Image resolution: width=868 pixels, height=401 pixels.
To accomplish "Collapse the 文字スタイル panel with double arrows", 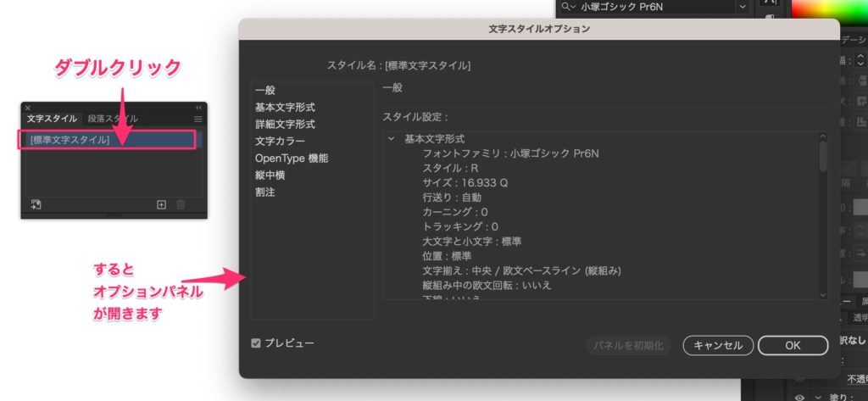I will tap(199, 108).
